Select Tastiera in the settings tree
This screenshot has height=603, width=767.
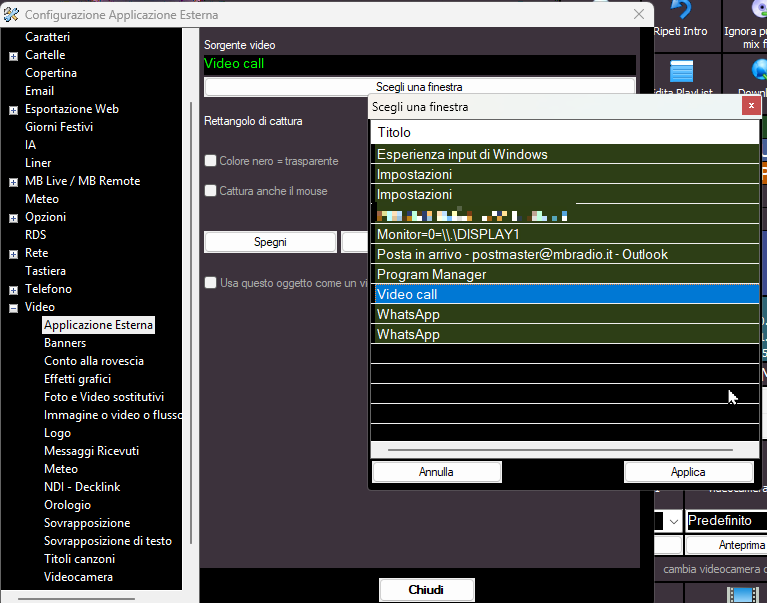pyautogui.click(x=45, y=271)
